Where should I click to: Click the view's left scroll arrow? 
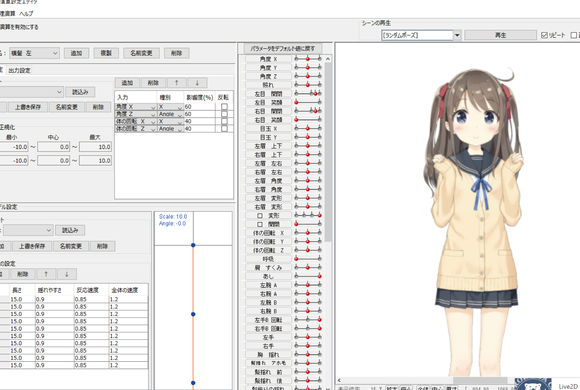tap(339, 380)
